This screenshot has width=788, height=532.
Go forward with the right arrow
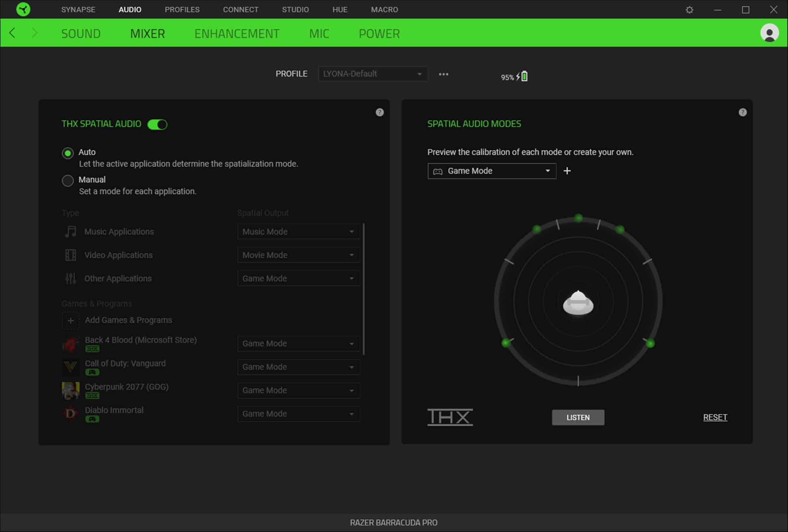34,33
